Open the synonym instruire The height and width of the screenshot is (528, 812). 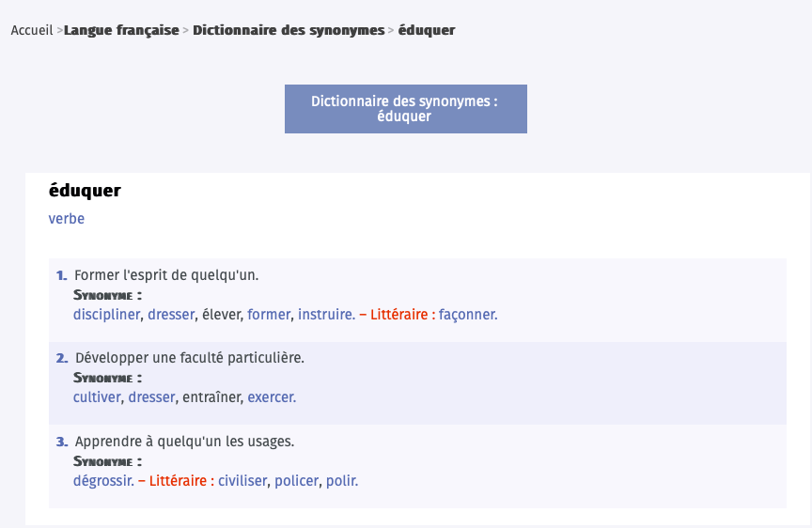coord(326,315)
